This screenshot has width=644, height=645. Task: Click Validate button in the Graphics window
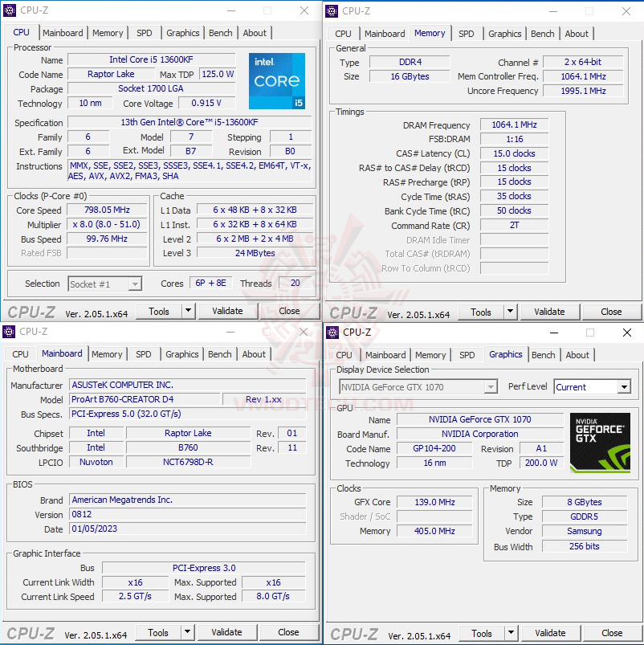click(x=550, y=633)
